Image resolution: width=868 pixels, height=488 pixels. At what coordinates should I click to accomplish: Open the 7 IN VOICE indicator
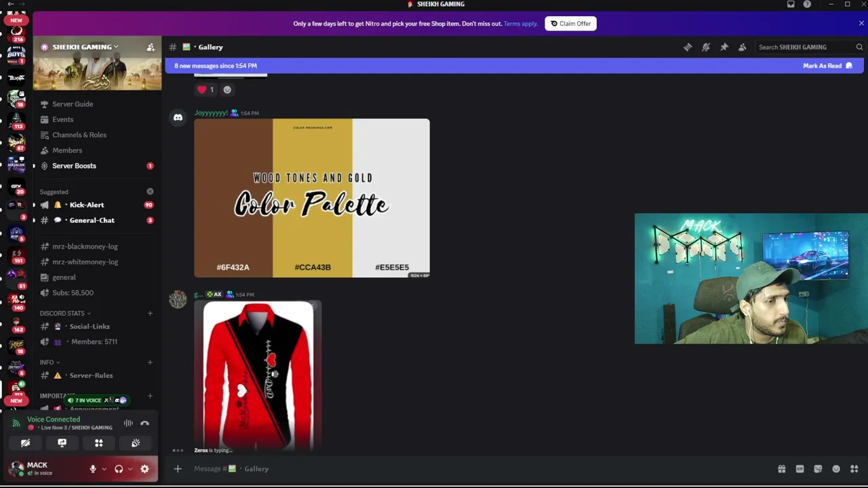[x=96, y=401]
